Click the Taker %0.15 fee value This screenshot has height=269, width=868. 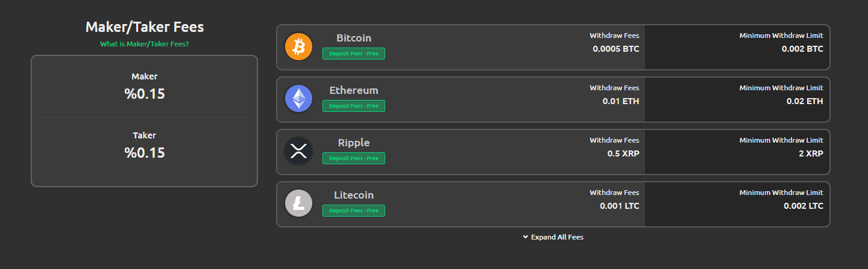point(145,153)
